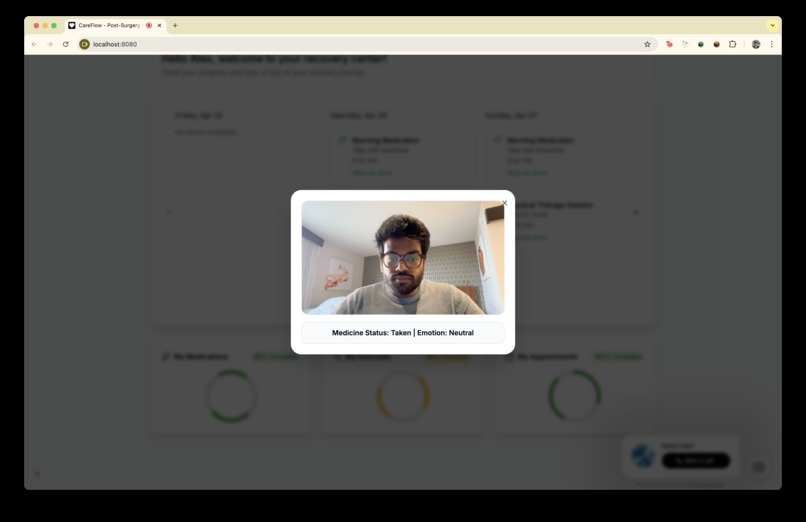Open the Extensions puzzle-piece menu
The width and height of the screenshot is (806, 522).
coord(732,44)
